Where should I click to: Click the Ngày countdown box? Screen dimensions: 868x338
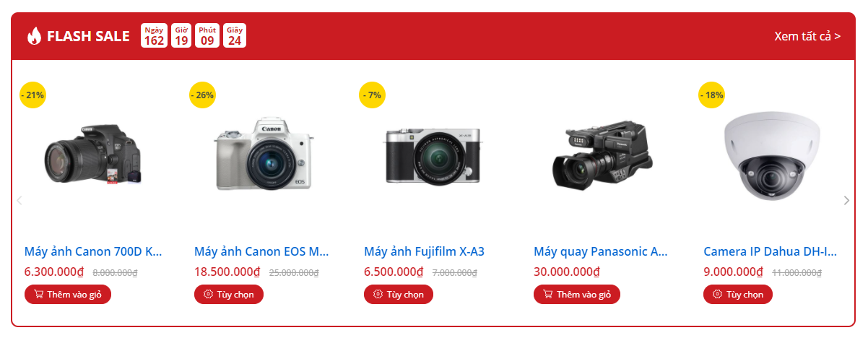click(x=154, y=35)
